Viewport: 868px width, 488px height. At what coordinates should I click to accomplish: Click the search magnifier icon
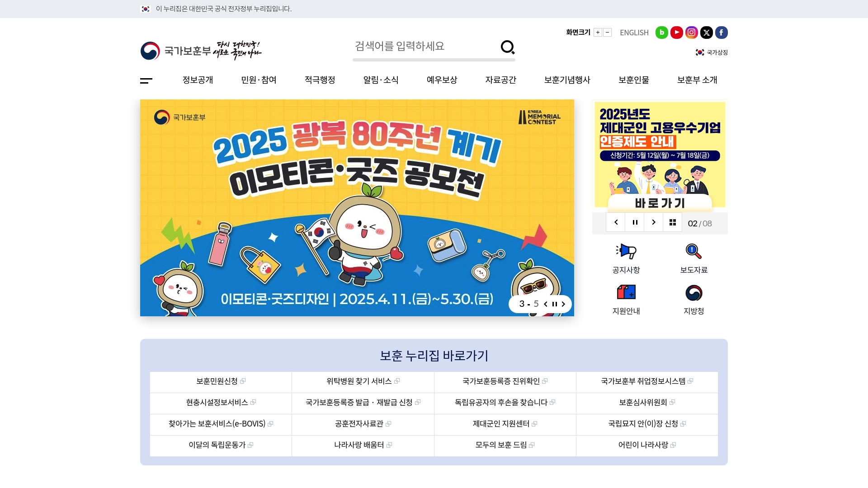tap(508, 47)
